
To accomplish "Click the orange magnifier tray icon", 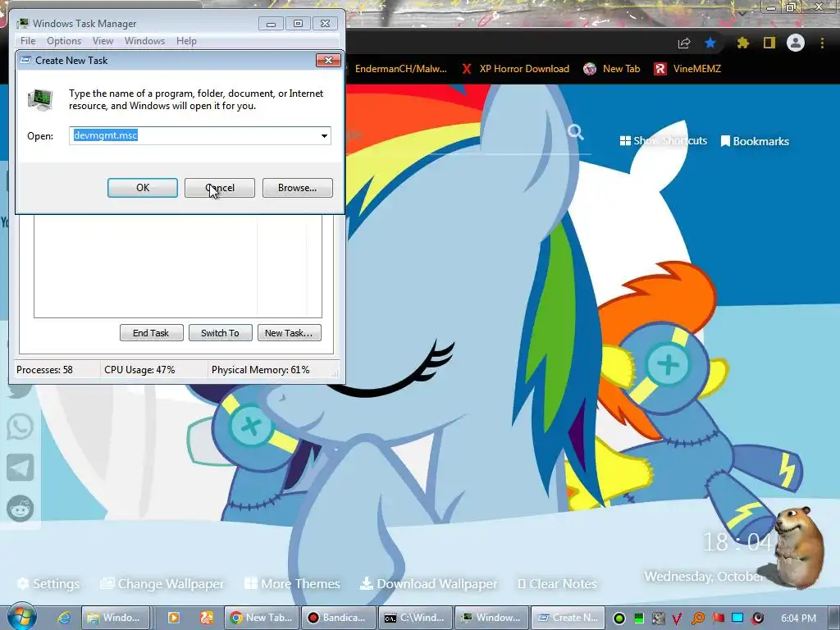I will pos(698,619).
